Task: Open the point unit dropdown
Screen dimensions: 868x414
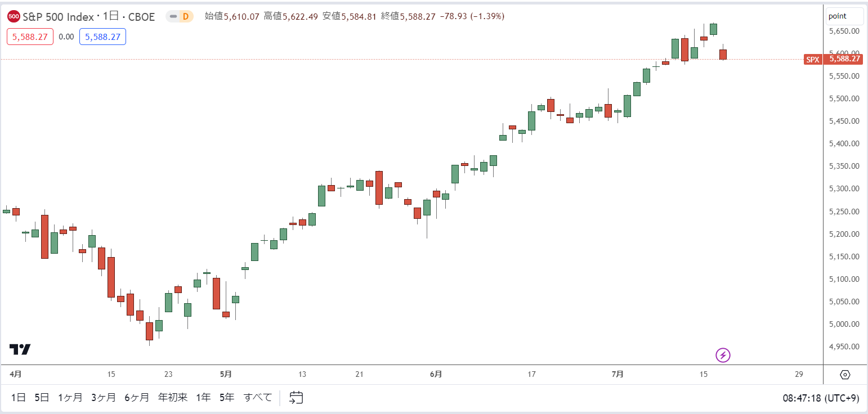Action: (x=844, y=16)
